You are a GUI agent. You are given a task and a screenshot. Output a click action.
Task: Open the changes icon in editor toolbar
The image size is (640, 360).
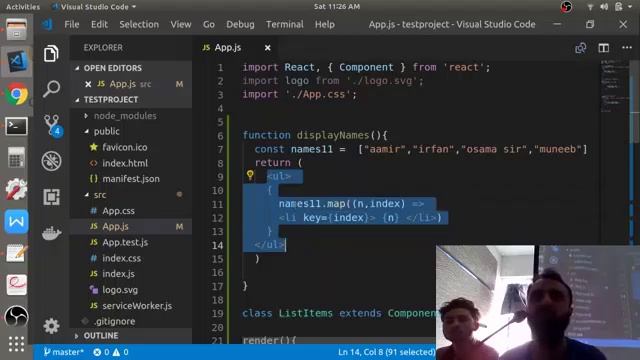pyautogui.click(x=580, y=48)
